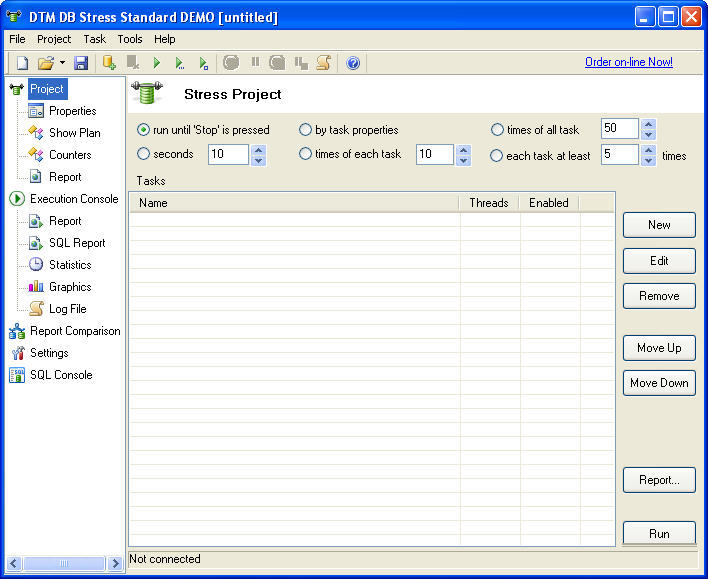
Task: Click the Execution Console green play icon
Action: pyautogui.click(x=17, y=199)
